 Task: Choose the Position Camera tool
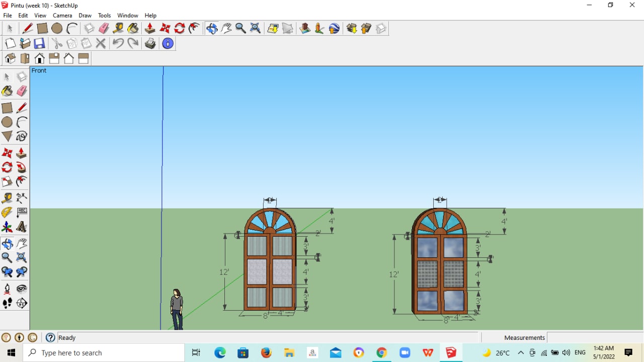(7, 289)
